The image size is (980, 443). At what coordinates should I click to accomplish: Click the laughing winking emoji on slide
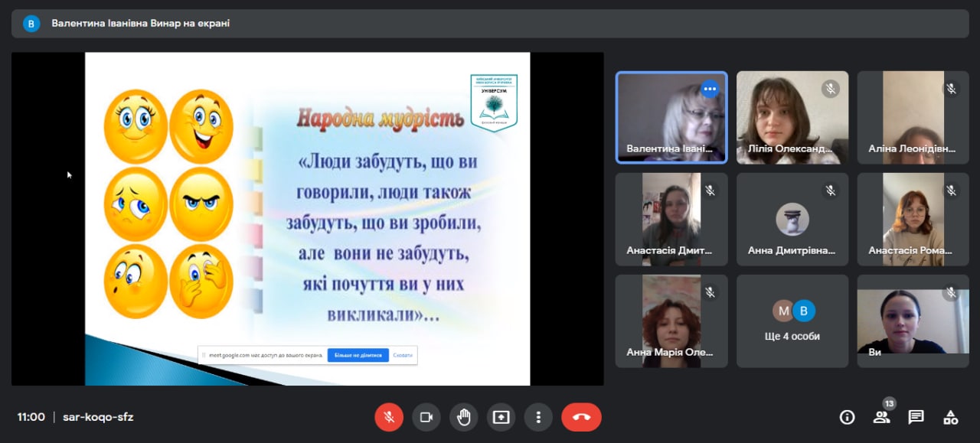point(201,126)
